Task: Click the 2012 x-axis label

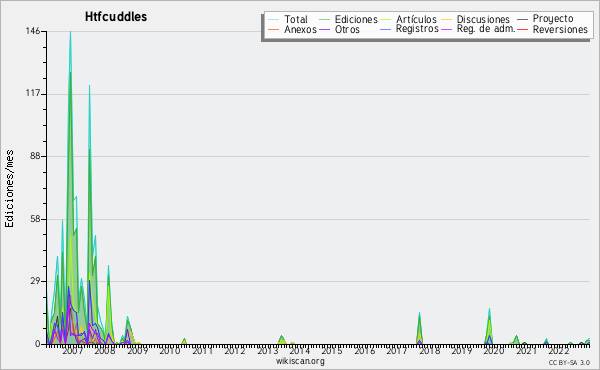Action: [234, 350]
